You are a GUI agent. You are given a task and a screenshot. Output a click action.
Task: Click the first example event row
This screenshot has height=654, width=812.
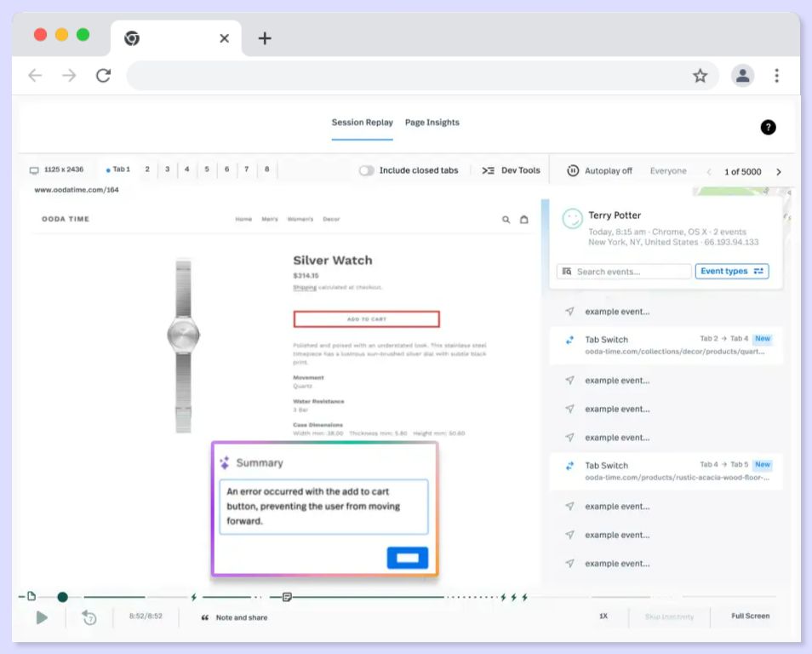(x=666, y=312)
